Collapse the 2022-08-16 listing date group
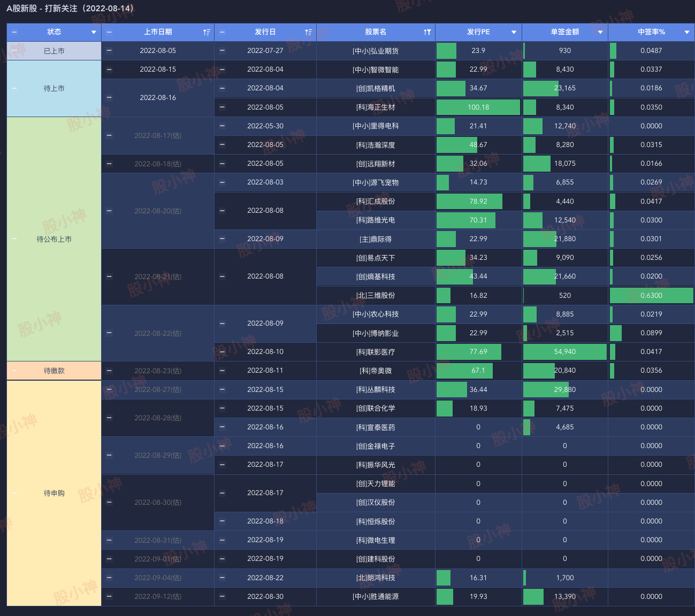Screen dimensions: 695x616 [109, 98]
